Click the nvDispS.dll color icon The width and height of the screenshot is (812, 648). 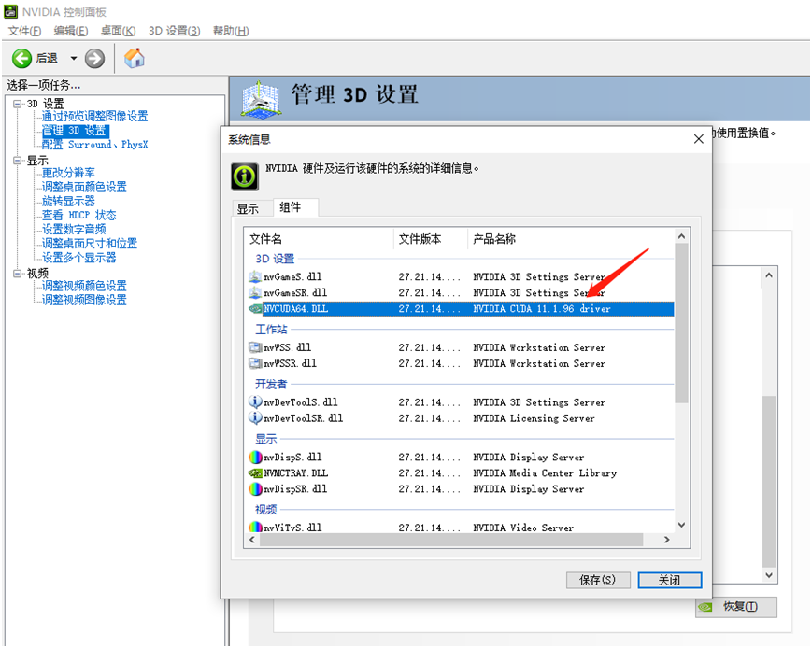coord(255,457)
